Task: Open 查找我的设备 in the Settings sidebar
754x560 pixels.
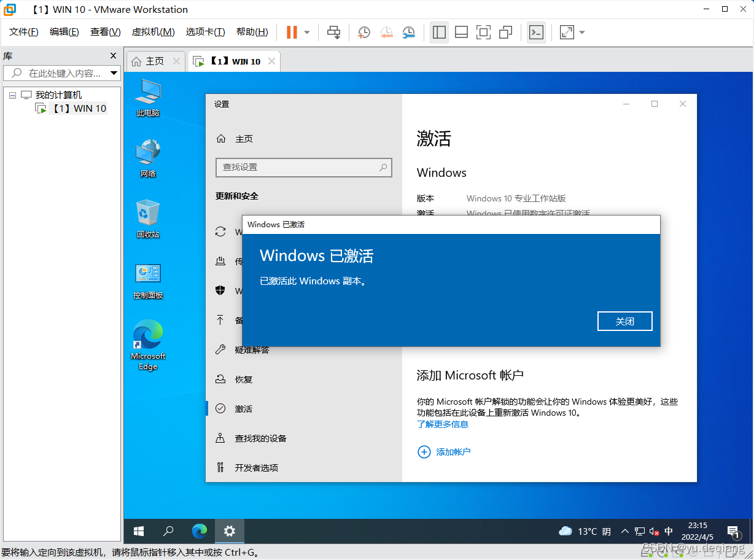Action: coord(261,438)
